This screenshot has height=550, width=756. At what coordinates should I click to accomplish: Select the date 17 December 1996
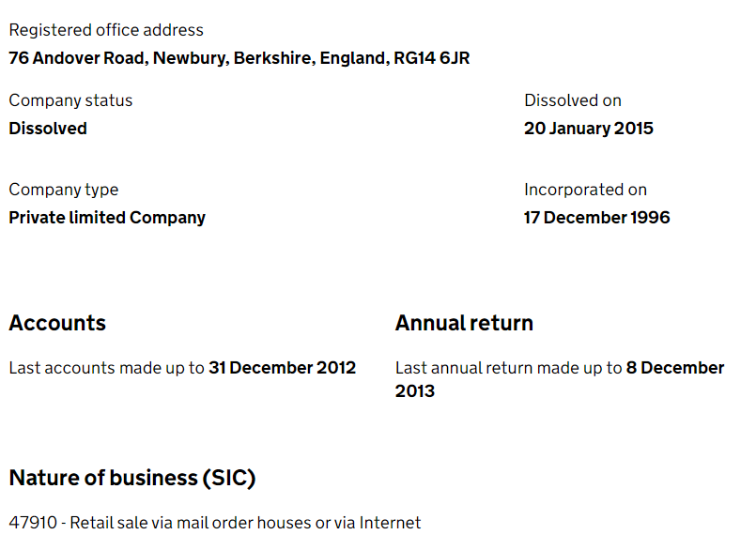pos(597,218)
